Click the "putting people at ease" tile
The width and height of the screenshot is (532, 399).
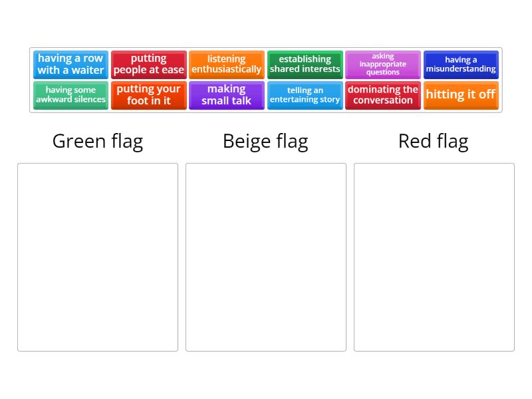click(x=148, y=64)
